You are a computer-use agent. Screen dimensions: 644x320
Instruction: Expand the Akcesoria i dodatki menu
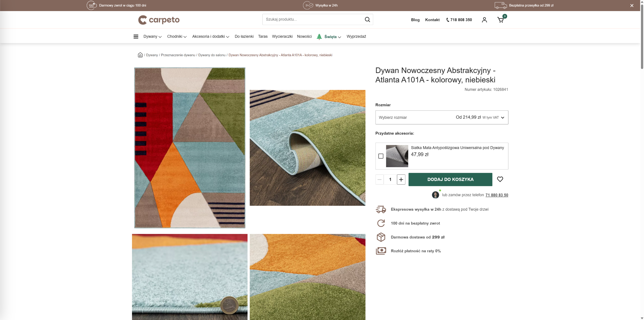pos(211,37)
